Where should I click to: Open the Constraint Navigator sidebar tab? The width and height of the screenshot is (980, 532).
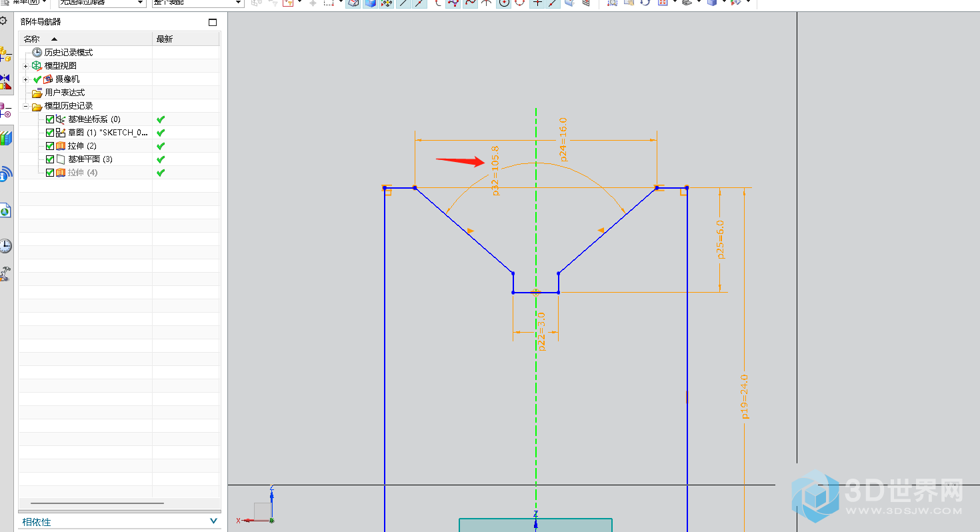click(5, 82)
